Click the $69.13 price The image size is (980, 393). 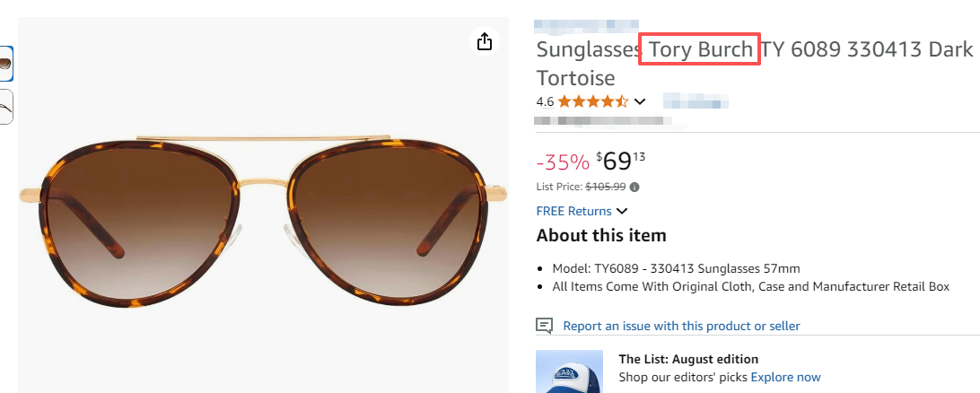pyautogui.click(x=620, y=162)
